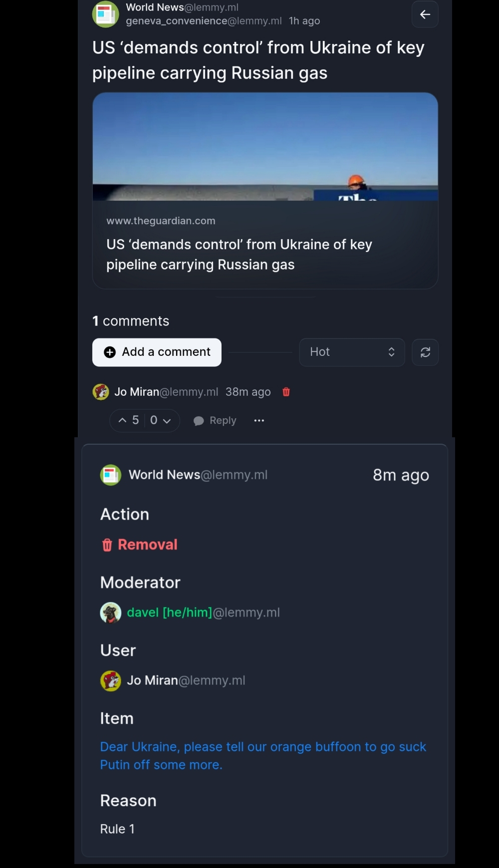Viewport: 499px width, 868px height.
Task: Downvote Jo Miran's comment
Action: point(161,420)
